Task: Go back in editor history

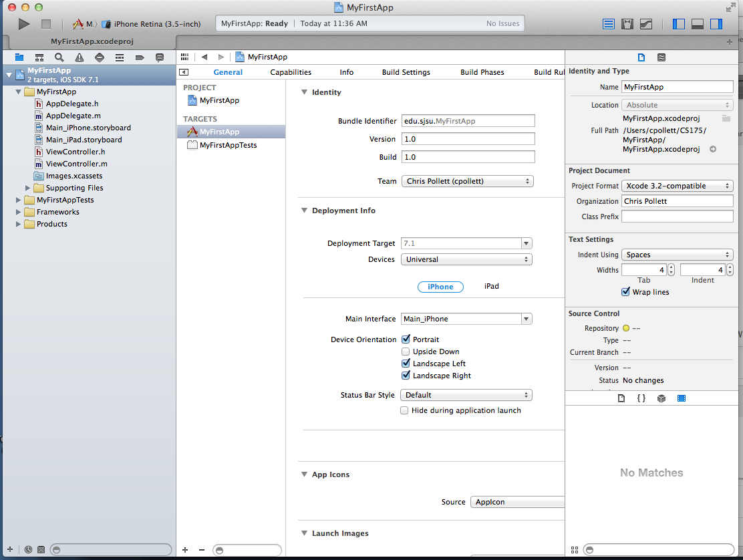Action: (x=204, y=57)
